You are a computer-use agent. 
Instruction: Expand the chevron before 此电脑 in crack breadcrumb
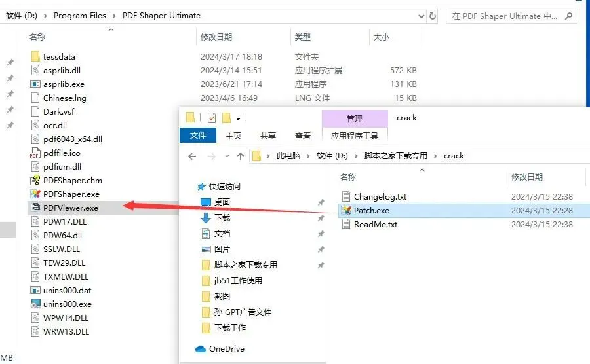pyautogui.click(x=268, y=156)
